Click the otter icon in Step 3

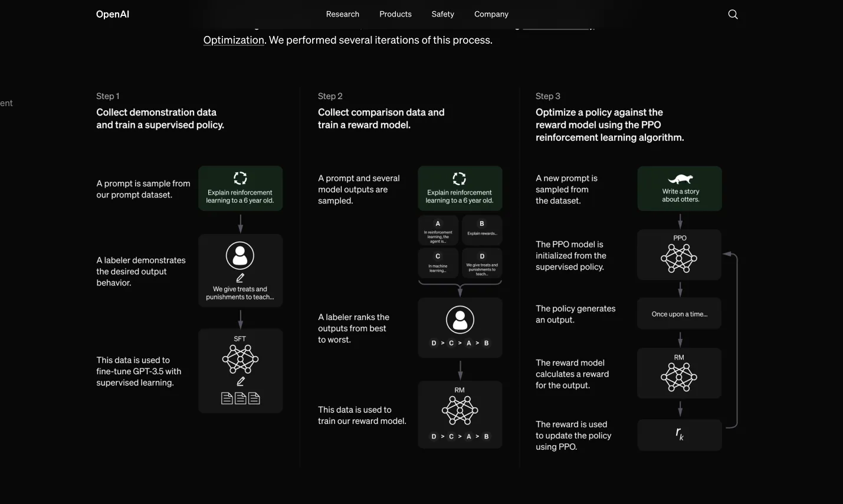coord(680,179)
